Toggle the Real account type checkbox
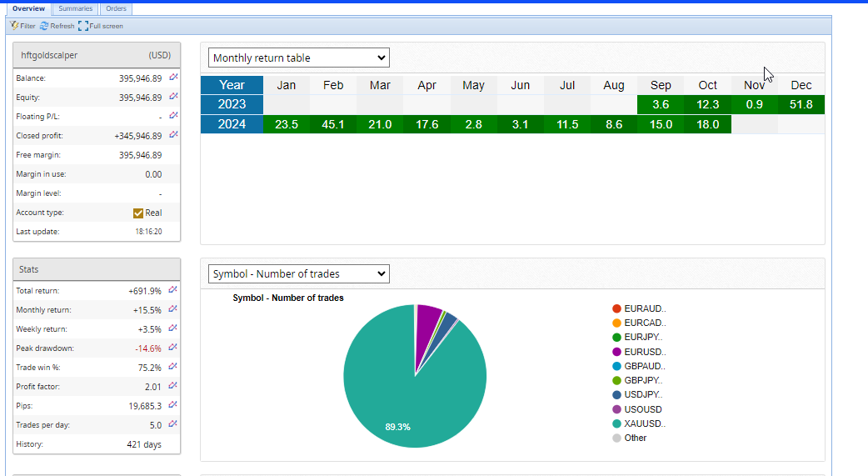The image size is (868, 476). [138, 213]
